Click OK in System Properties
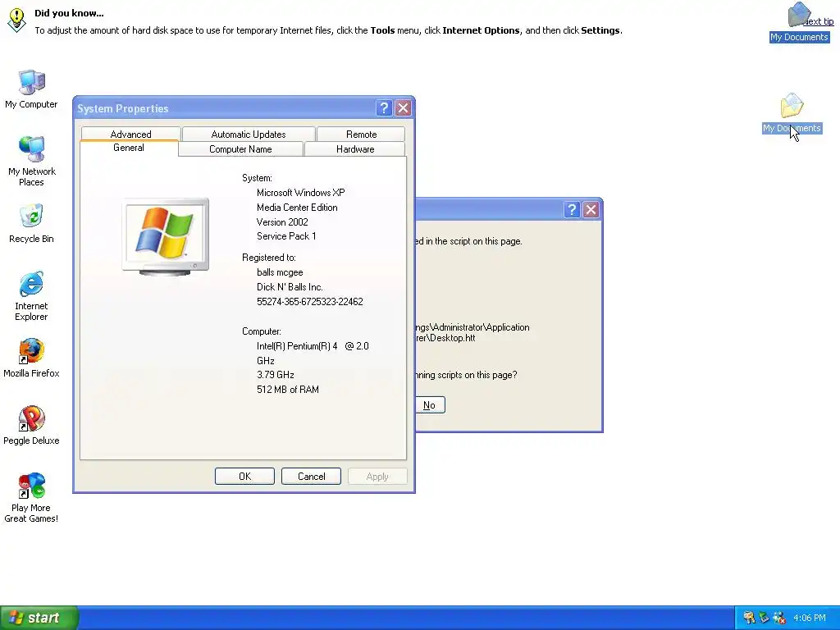 click(x=244, y=477)
